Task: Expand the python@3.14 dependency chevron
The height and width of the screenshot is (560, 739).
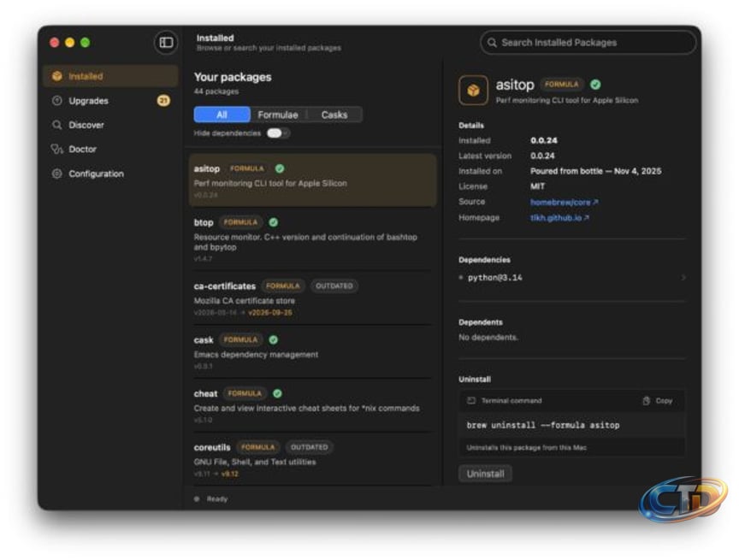Action: click(683, 277)
